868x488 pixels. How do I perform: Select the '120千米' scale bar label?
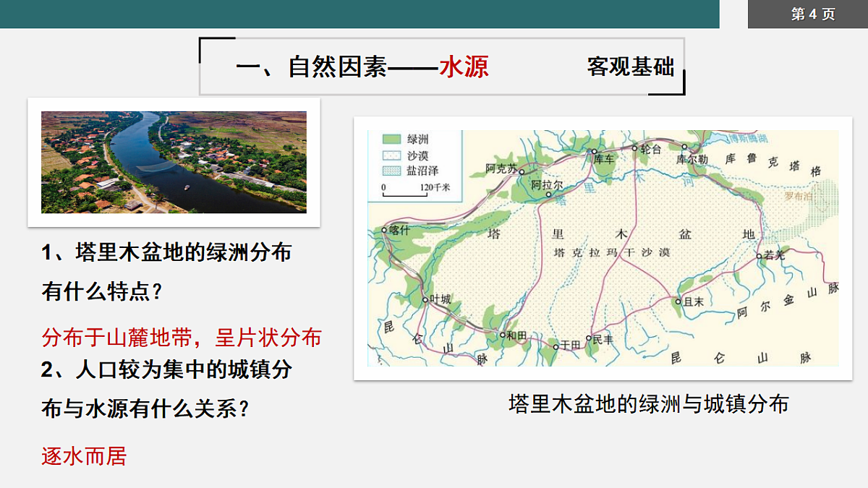click(x=435, y=188)
